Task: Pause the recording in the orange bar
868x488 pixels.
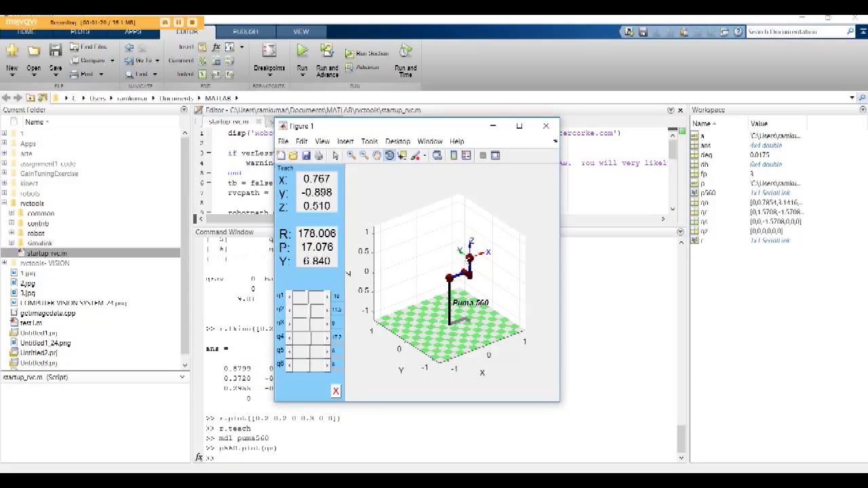Action: [178, 22]
